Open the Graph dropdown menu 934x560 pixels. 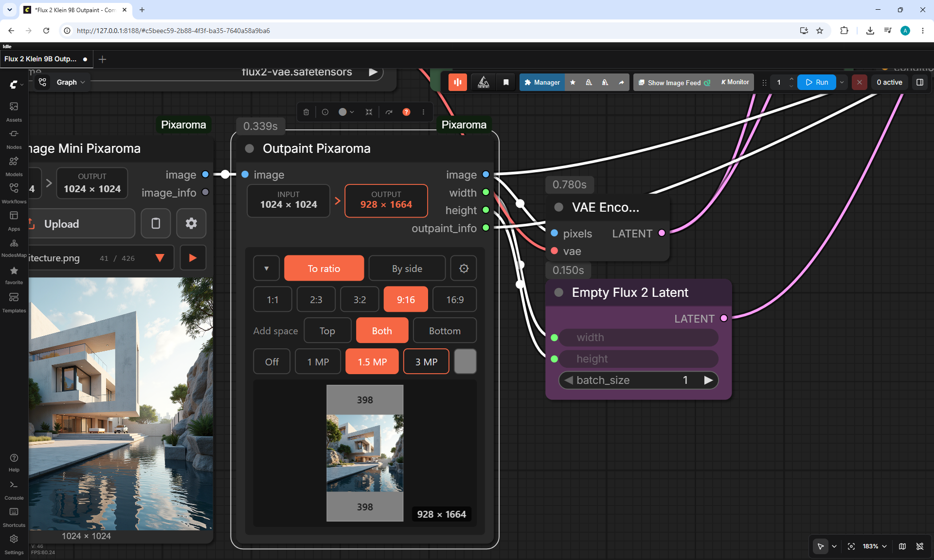pos(71,82)
